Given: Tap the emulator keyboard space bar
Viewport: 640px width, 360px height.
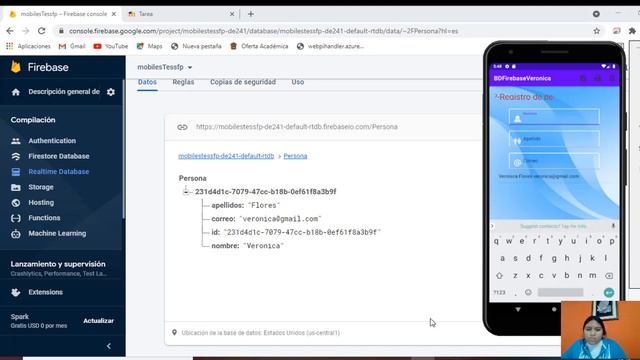Looking at the screenshot, I should 560,292.
